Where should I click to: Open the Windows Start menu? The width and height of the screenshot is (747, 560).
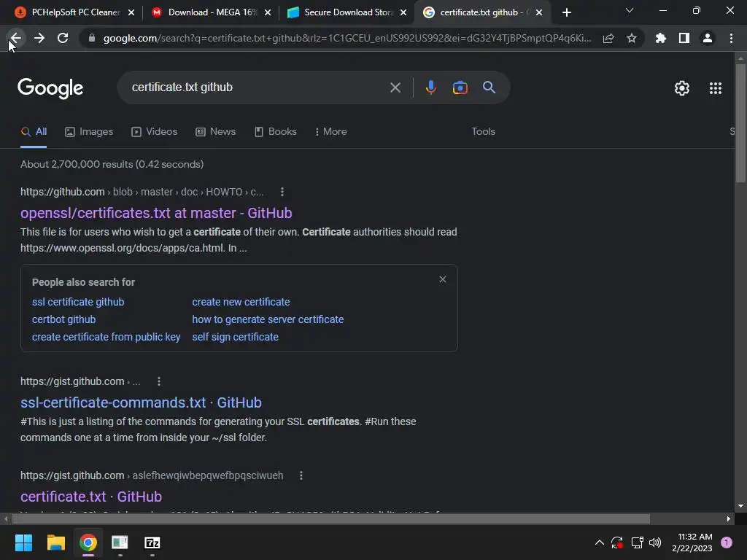click(x=23, y=542)
